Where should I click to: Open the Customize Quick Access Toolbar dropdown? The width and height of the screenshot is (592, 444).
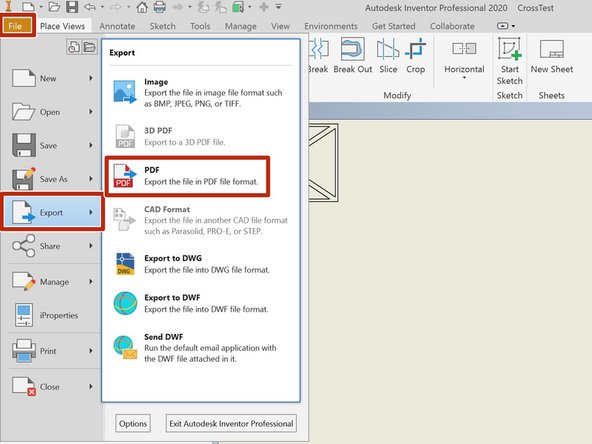[279, 7]
